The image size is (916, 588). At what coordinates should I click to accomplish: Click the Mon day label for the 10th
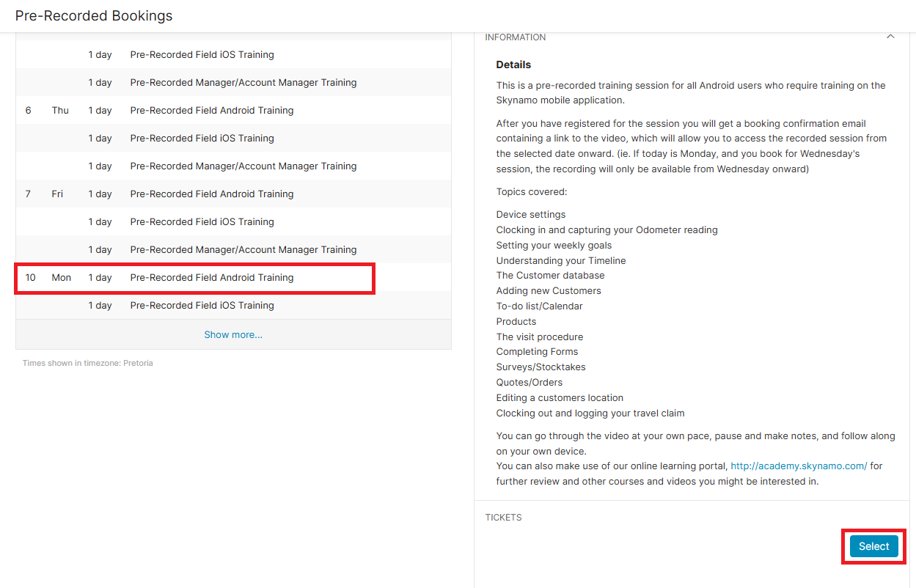(x=62, y=278)
